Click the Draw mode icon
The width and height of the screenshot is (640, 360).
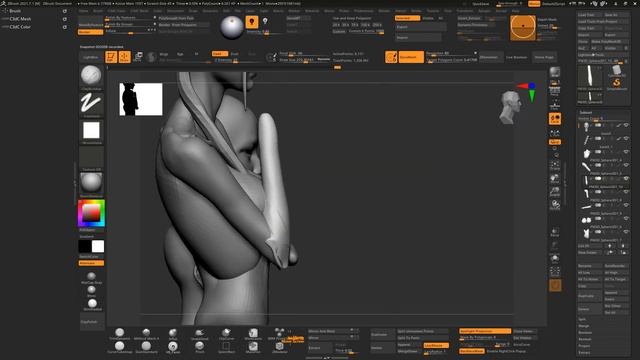tap(124, 57)
